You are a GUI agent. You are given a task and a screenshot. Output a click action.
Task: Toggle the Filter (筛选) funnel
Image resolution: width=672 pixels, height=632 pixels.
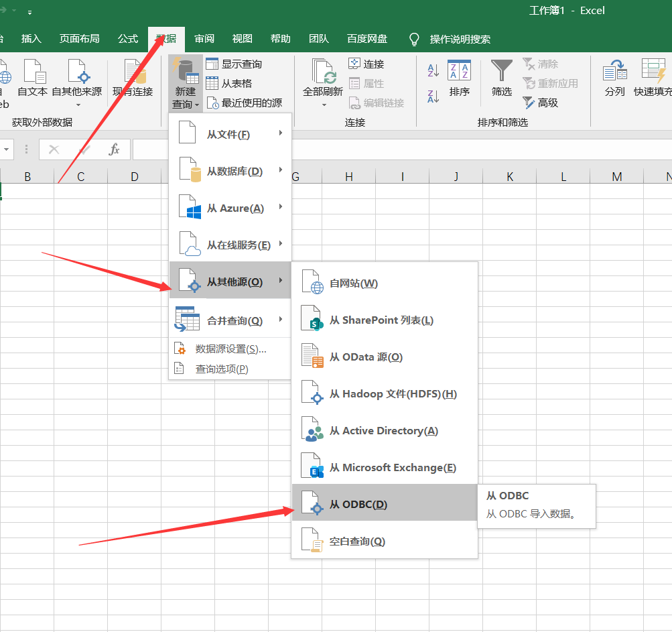pyautogui.click(x=501, y=78)
